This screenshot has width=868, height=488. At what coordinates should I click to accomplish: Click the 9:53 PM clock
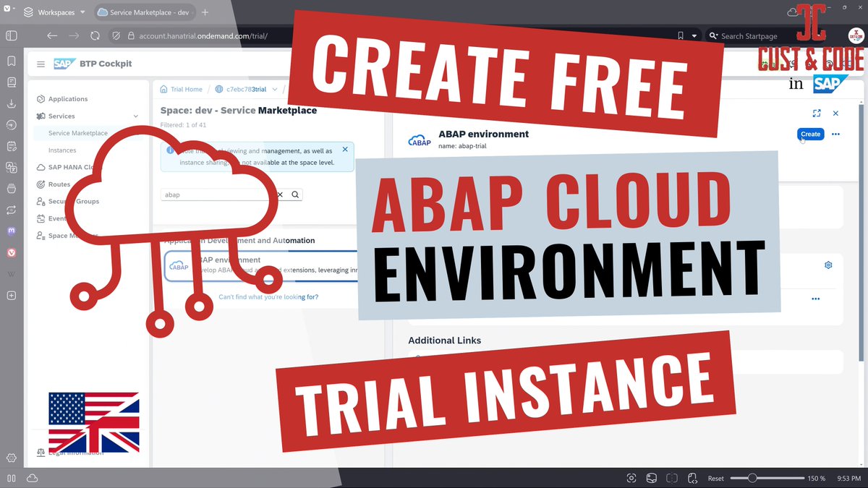848,479
